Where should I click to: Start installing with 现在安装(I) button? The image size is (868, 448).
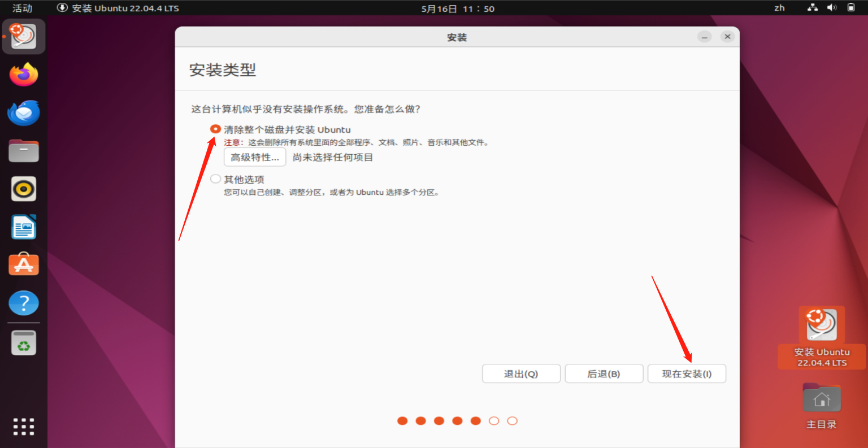click(x=687, y=374)
